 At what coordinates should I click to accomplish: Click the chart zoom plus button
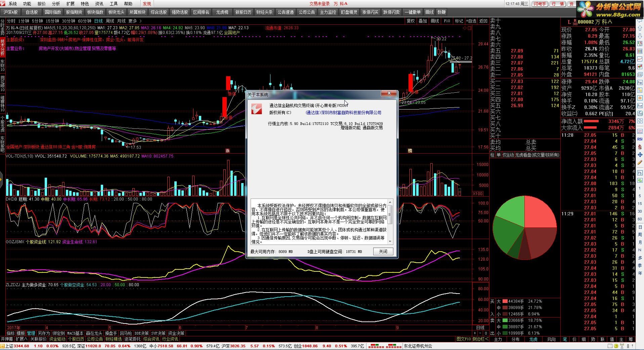tap(475, 333)
